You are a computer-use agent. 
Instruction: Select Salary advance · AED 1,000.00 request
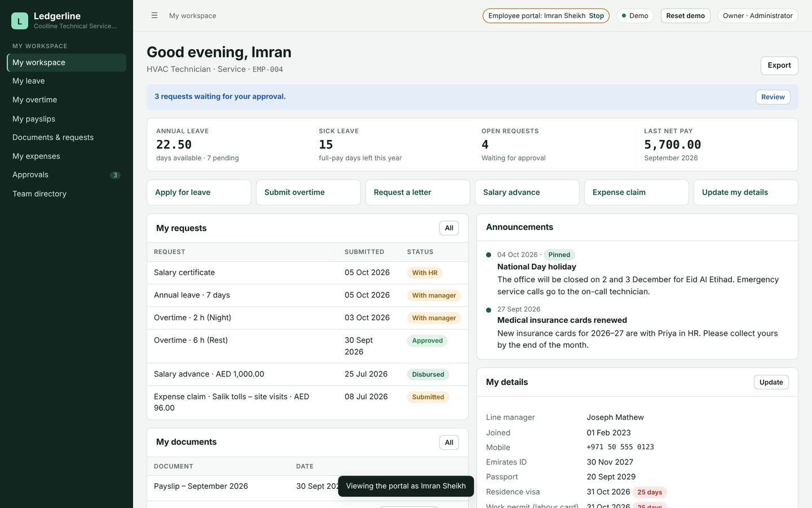[307, 374]
